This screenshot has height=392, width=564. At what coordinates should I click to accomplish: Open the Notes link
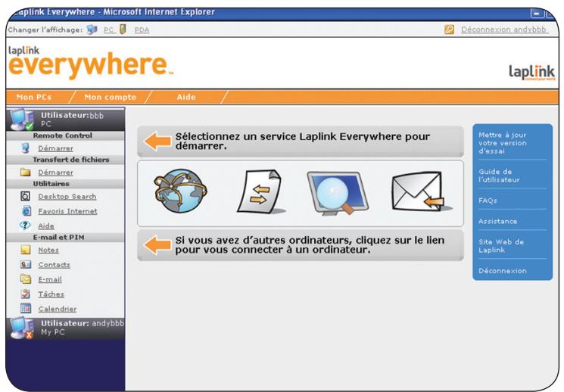[x=48, y=250]
